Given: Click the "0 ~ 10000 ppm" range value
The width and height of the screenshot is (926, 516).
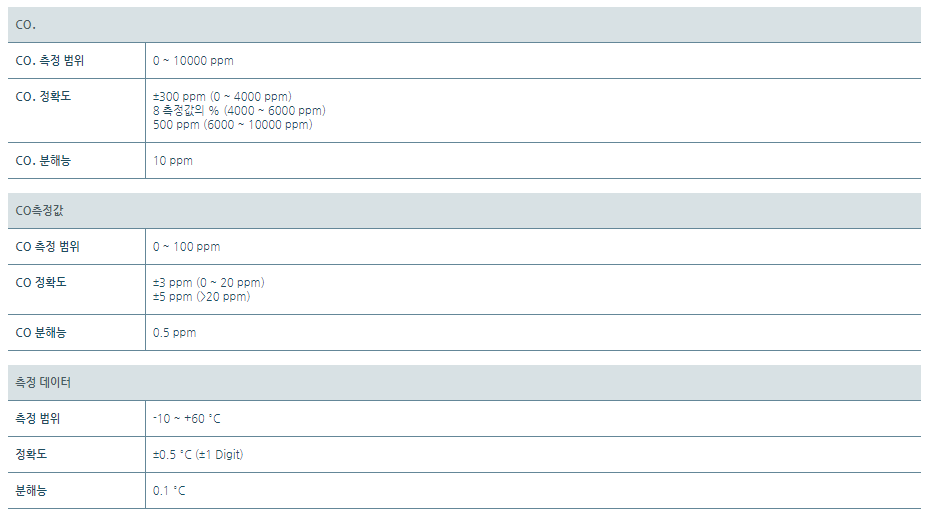Looking at the screenshot, I should [193, 61].
